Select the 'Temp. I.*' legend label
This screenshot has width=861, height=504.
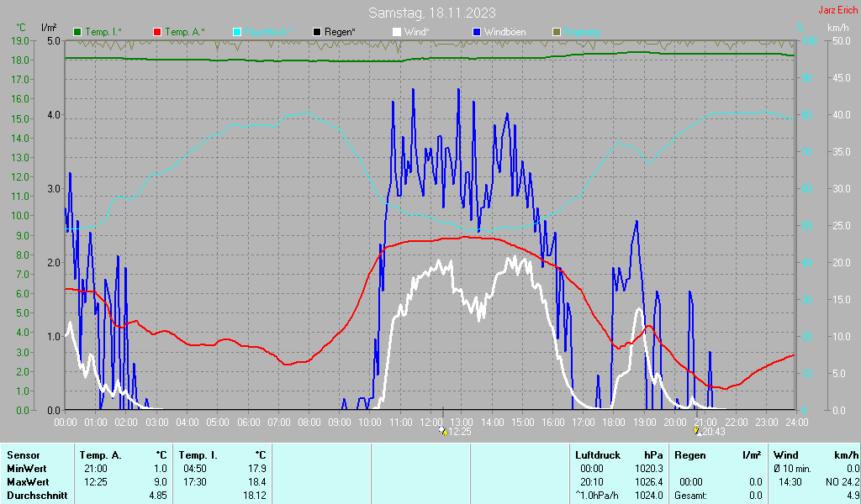coord(103,33)
